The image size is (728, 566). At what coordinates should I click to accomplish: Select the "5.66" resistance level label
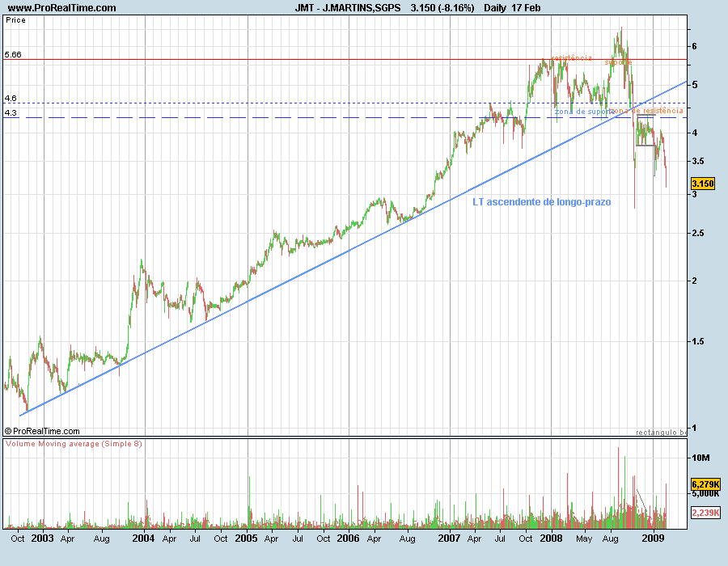click(x=13, y=55)
